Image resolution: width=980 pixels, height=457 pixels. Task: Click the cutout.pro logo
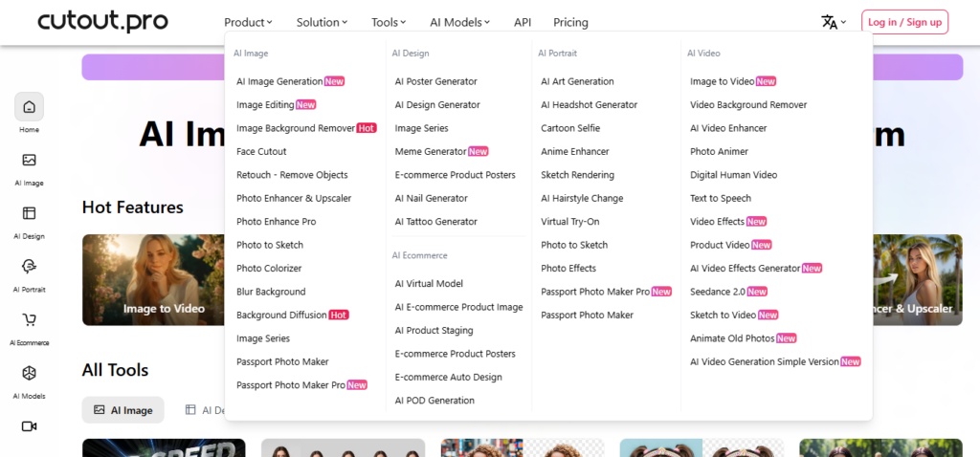(x=102, y=21)
